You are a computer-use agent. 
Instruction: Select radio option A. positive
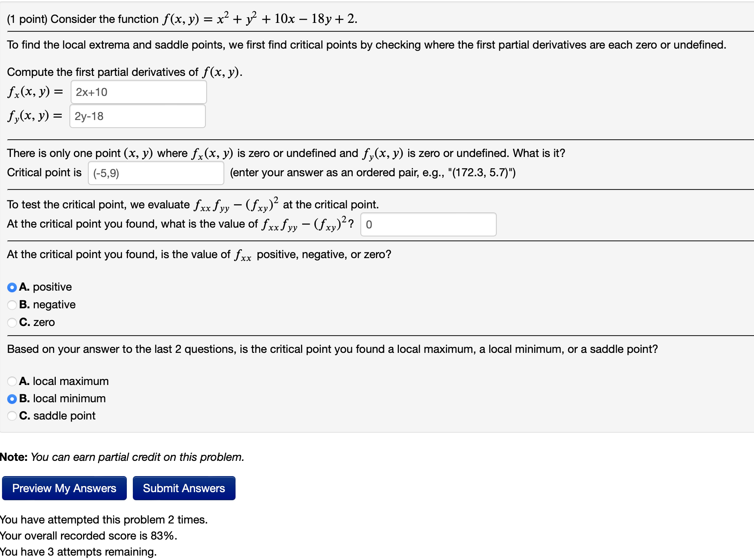(x=12, y=287)
